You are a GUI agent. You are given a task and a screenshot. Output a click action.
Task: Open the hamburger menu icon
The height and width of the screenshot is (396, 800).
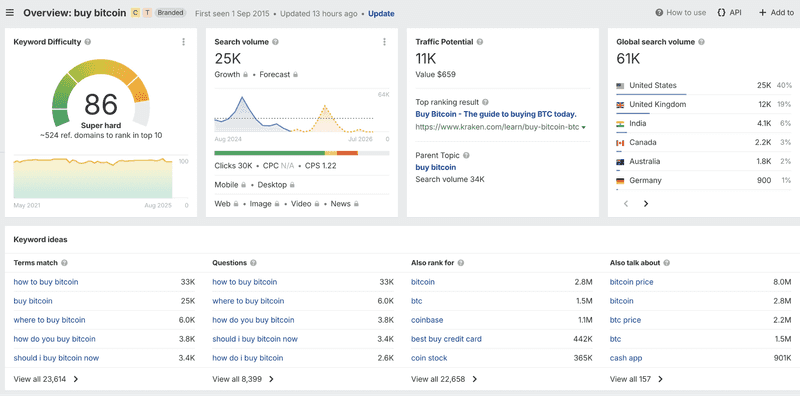[10, 13]
